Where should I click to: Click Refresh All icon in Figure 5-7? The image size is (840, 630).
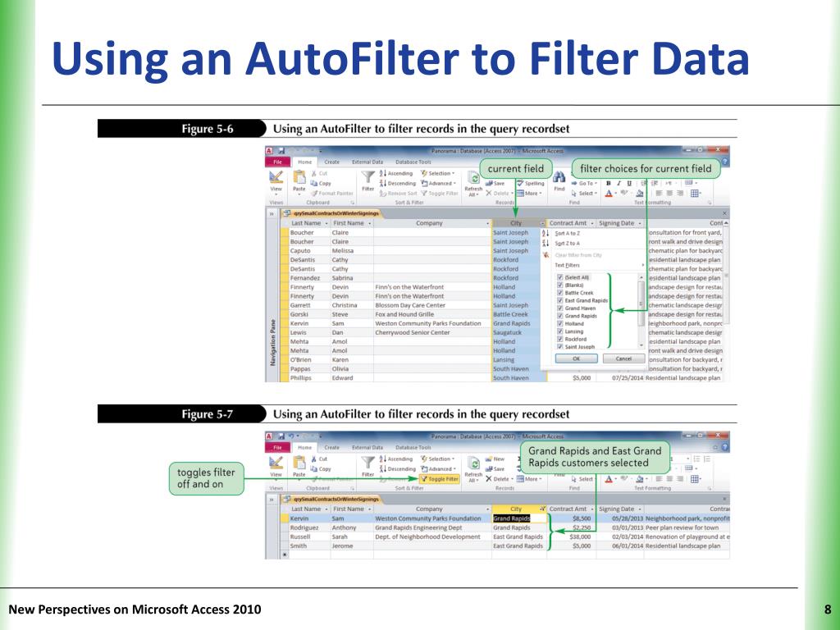tap(473, 463)
